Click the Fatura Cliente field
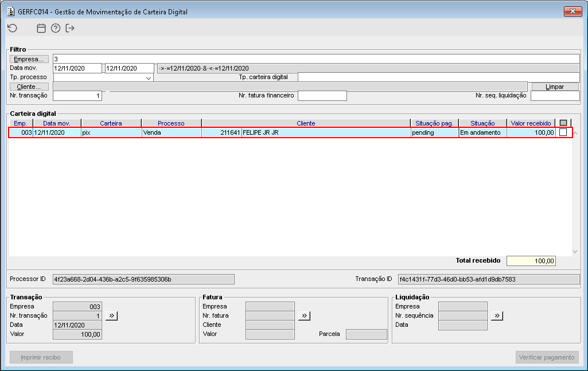The width and height of the screenshot is (588, 371). (270, 325)
